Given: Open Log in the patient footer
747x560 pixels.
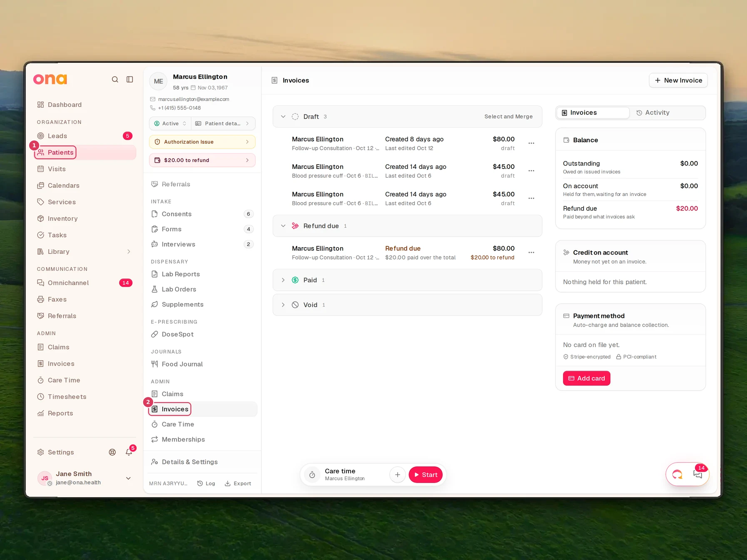Looking at the screenshot, I should coord(206,483).
